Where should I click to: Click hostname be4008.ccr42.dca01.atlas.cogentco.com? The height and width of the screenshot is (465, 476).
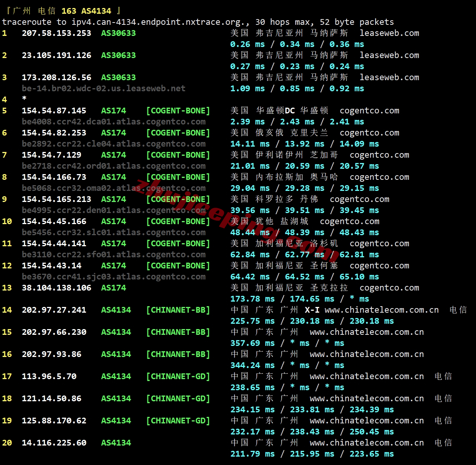pos(114,122)
